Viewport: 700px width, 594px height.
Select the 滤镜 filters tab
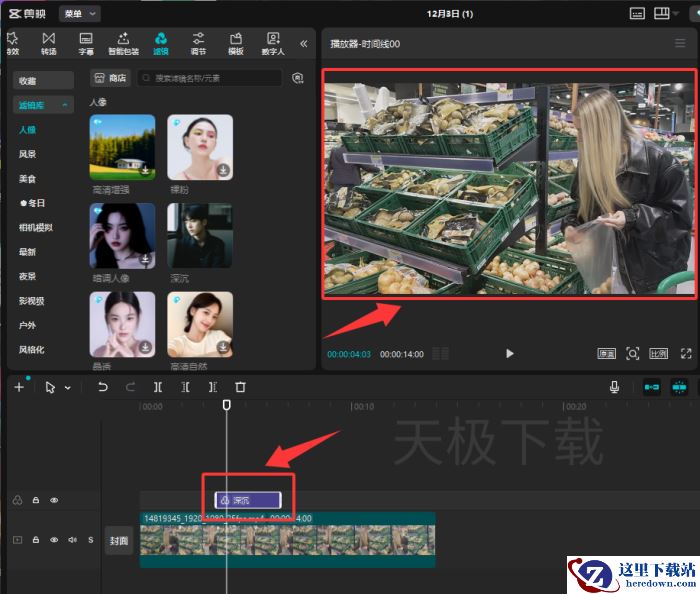click(161, 44)
